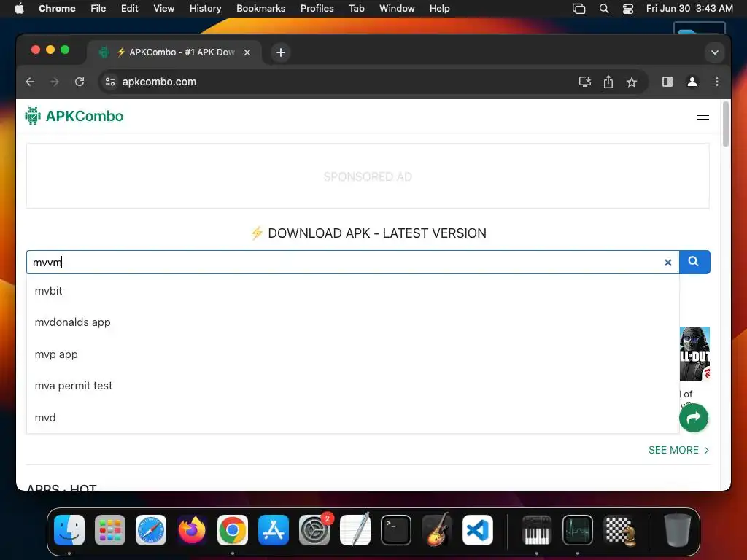
Task: Open the History menu
Action: tap(205, 9)
